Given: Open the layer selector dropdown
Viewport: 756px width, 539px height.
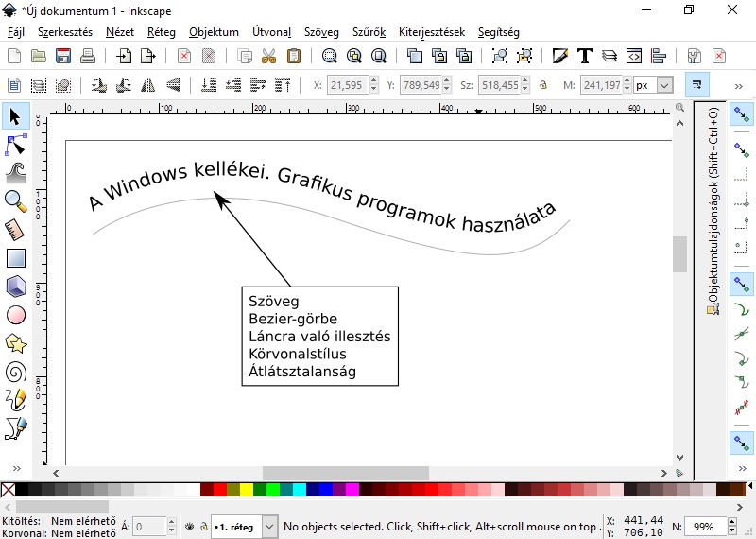Looking at the screenshot, I should (x=269, y=527).
